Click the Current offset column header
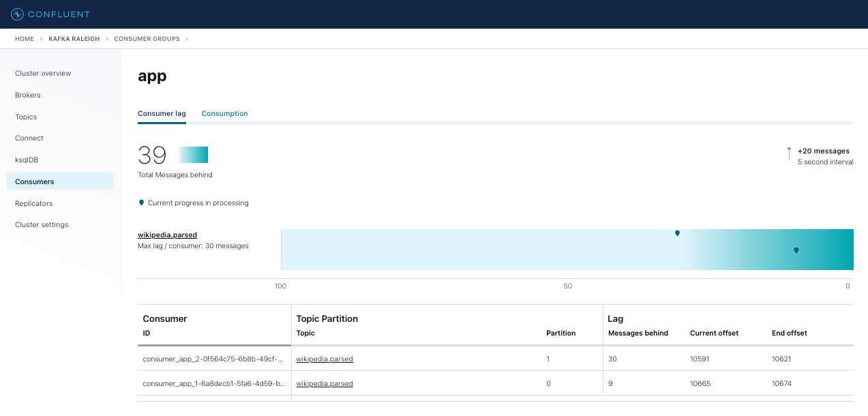Image resolution: width=868 pixels, height=416 pixels. click(714, 333)
